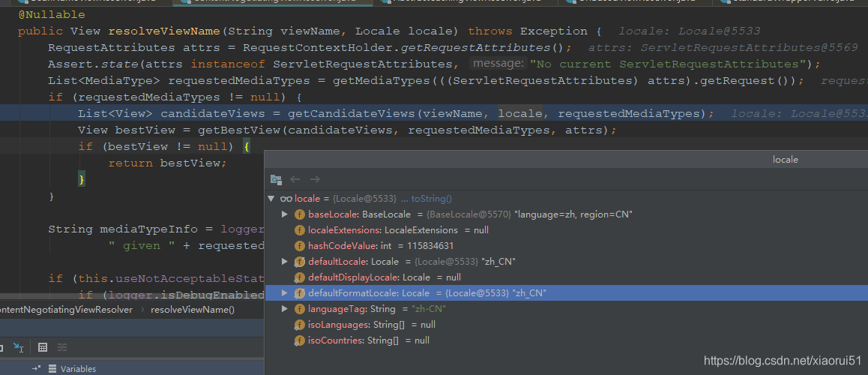Click the greyed Trace Current Stream Chain icon
The image size is (868, 375).
(62, 347)
